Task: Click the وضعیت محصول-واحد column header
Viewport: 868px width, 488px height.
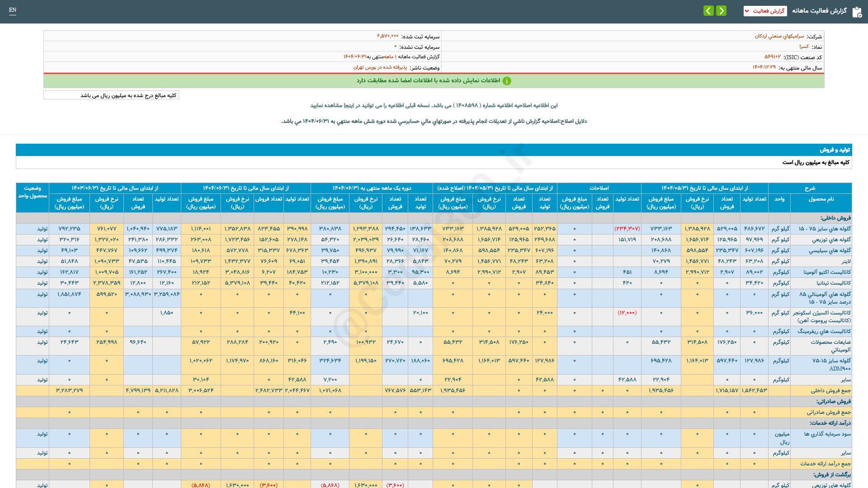Action: pos(33,192)
